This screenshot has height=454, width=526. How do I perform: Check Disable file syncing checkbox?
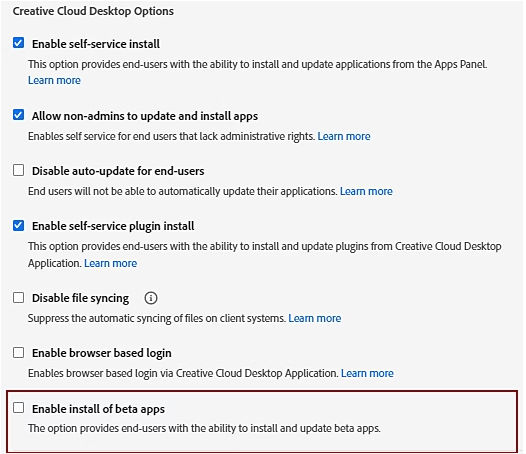[x=18, y=297]
